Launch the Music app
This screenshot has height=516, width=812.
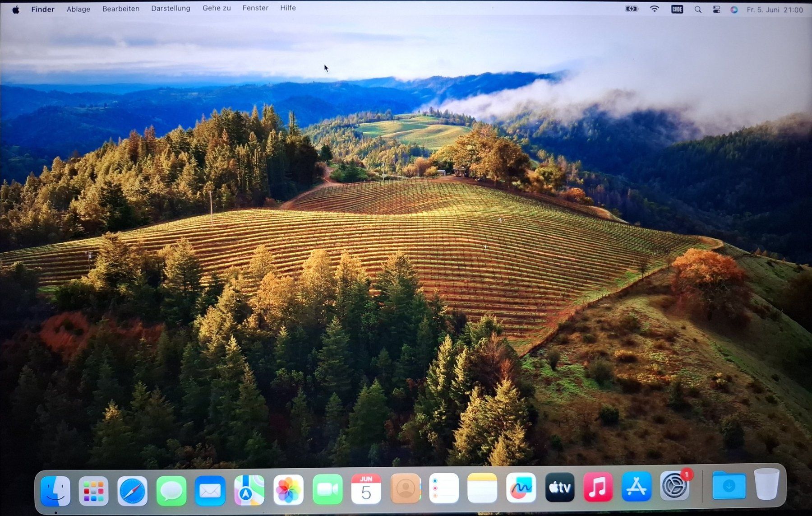tap(598, 487)
